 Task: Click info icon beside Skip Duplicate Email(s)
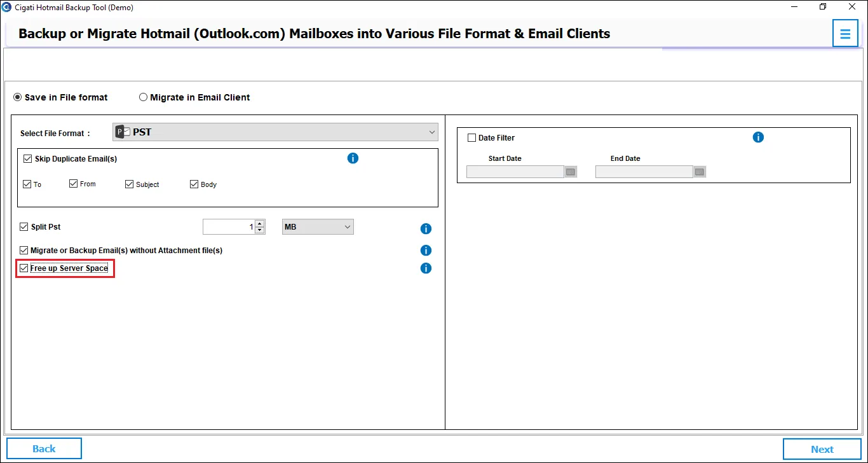pos(353,158)
